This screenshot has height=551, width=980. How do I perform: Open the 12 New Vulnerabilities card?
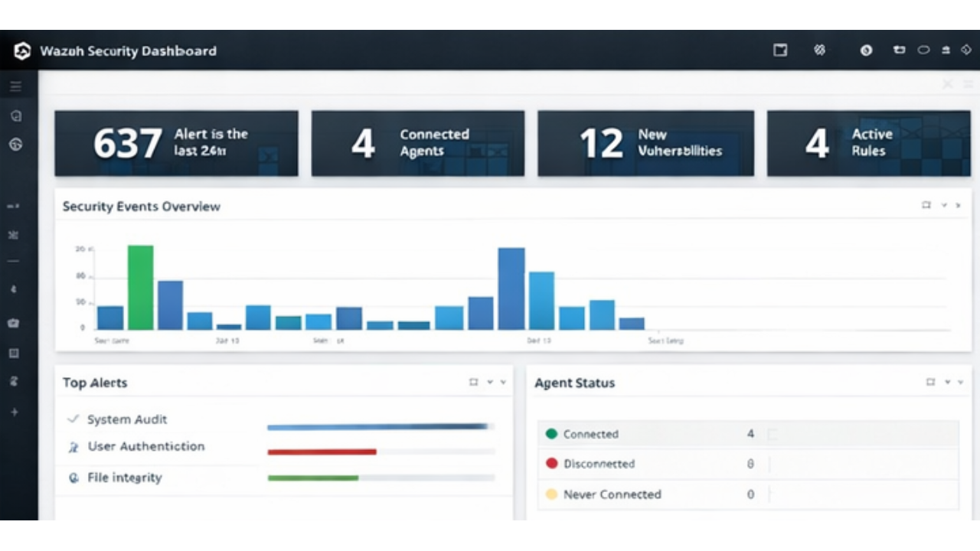(645, 143)
